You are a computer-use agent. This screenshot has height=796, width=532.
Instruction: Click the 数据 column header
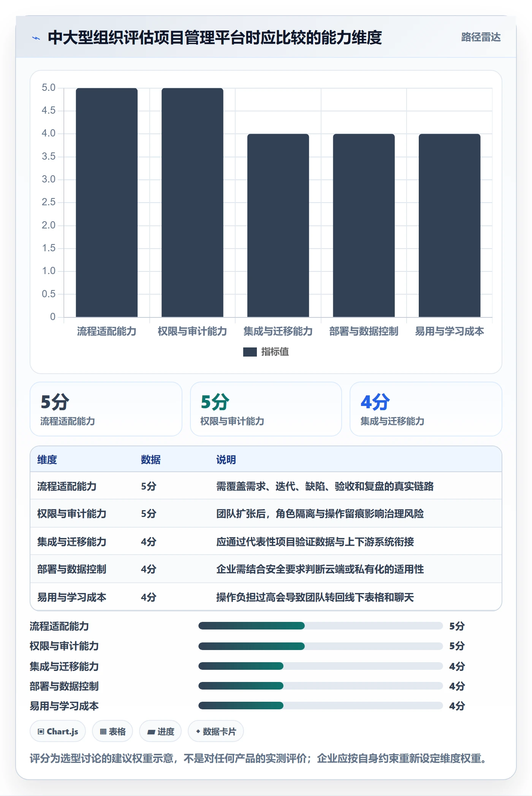tap(151, 460)
